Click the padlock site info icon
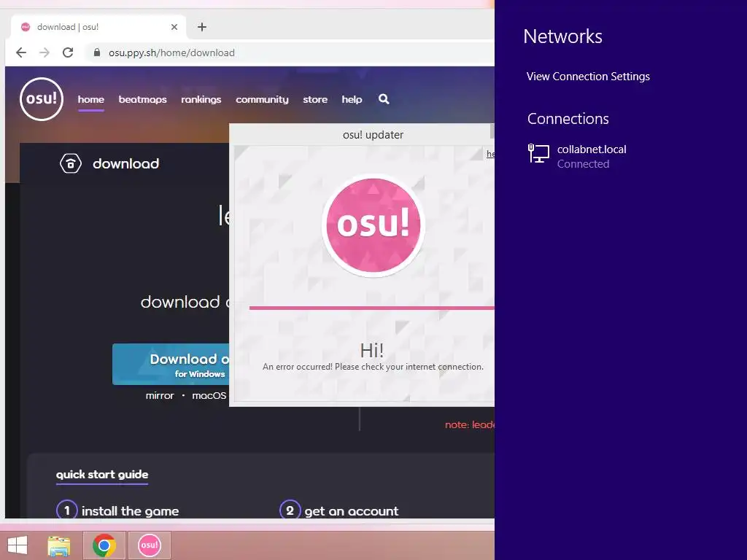This screenshot has width=747, height=560. click(97, 52)
